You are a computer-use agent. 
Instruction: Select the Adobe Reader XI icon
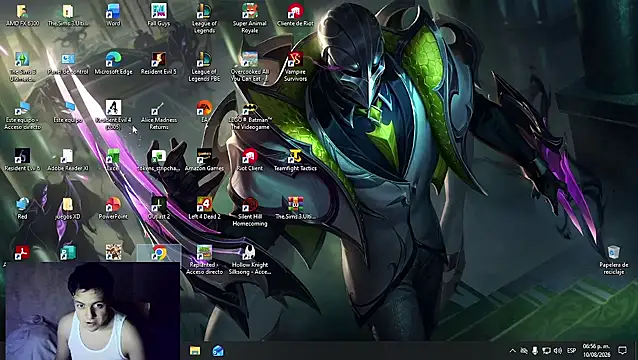coord(68,159)
